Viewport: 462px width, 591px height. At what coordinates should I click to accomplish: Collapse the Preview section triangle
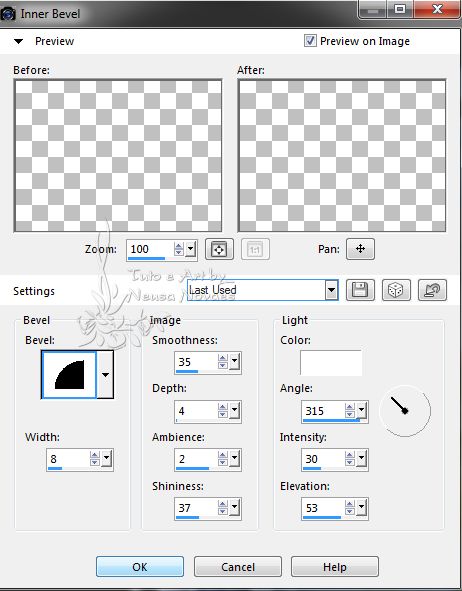click(18, 41)
